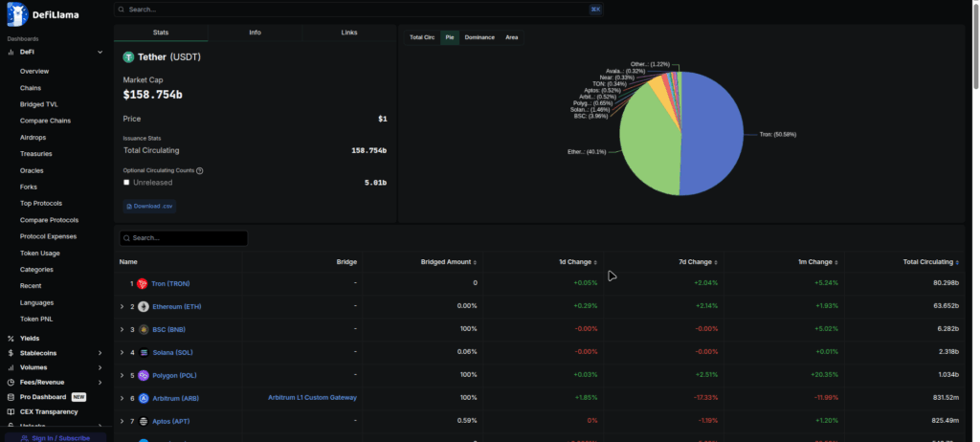Focus the table Search field
This screenshot has width=980, height=442.
184,238
